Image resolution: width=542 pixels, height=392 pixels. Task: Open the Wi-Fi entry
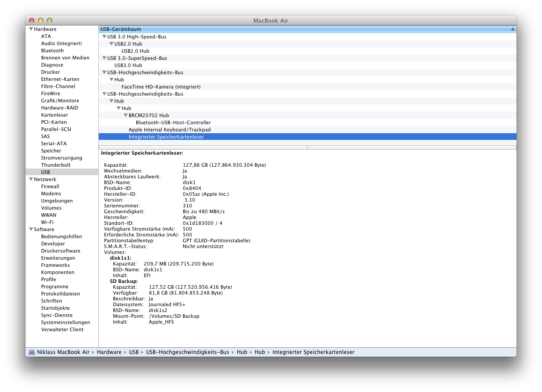click(47, 222)
